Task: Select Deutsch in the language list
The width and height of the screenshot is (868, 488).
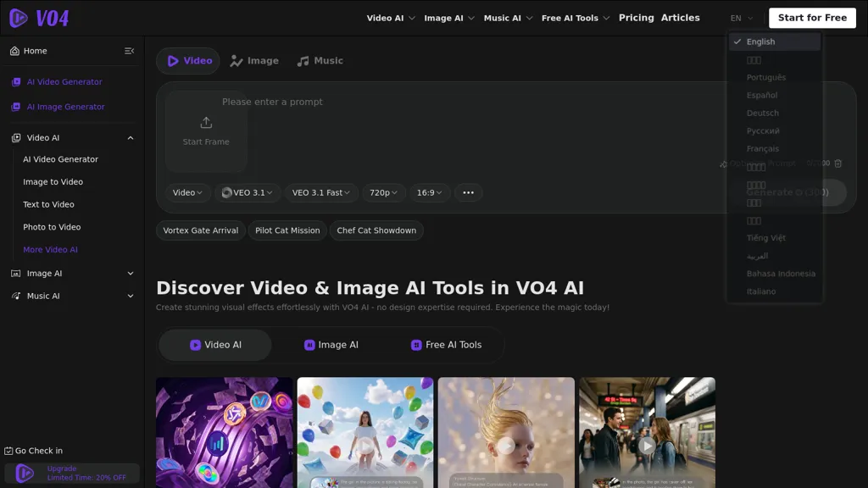Action: click(775, 113)
